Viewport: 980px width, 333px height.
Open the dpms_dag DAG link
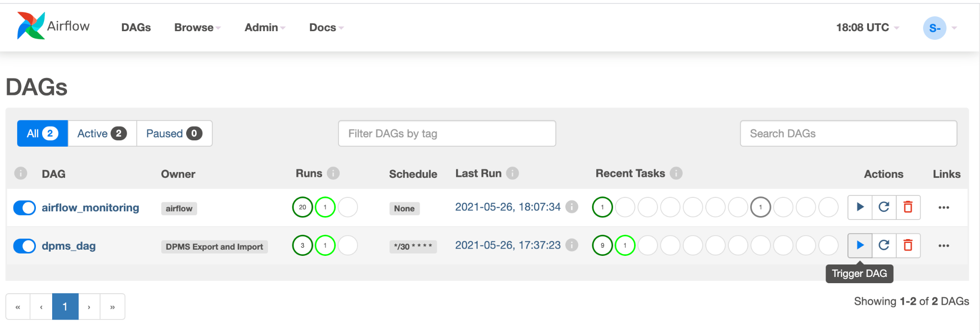[68, 246]
